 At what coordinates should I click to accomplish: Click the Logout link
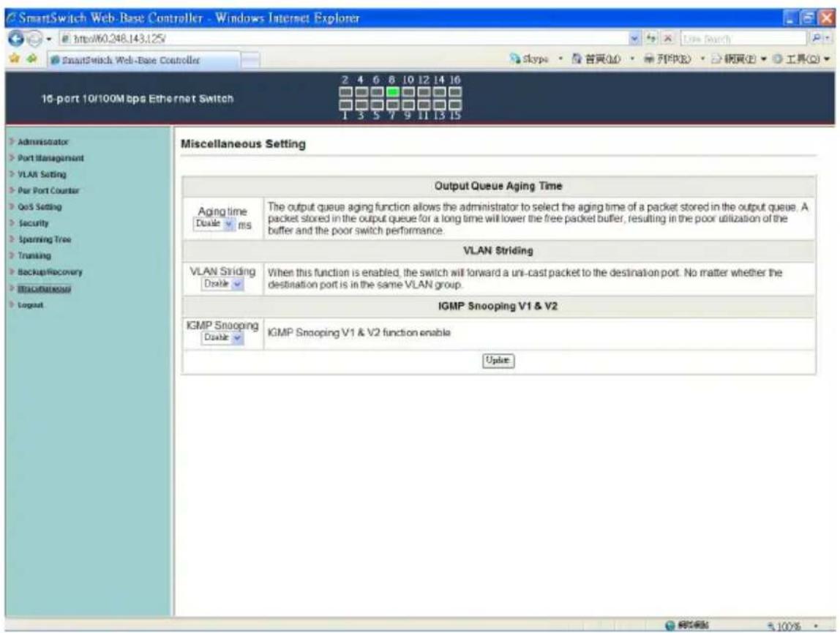pyautogui.click(x=31, y=305)
